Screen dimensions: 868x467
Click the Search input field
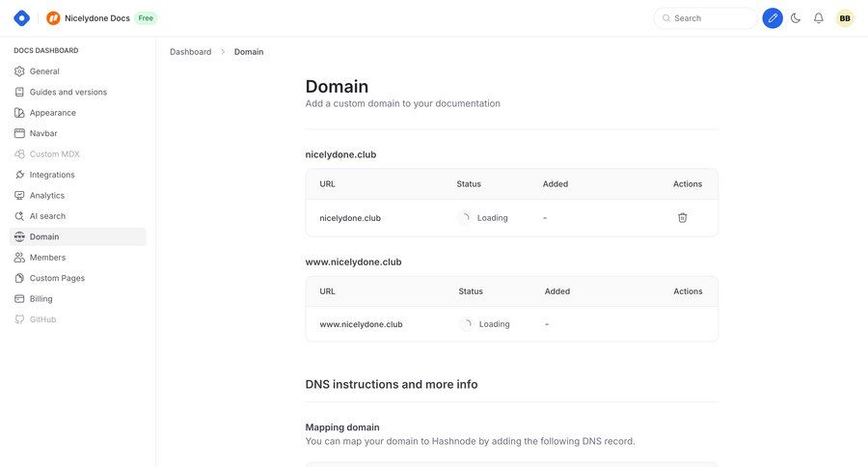tap(705, 18)
